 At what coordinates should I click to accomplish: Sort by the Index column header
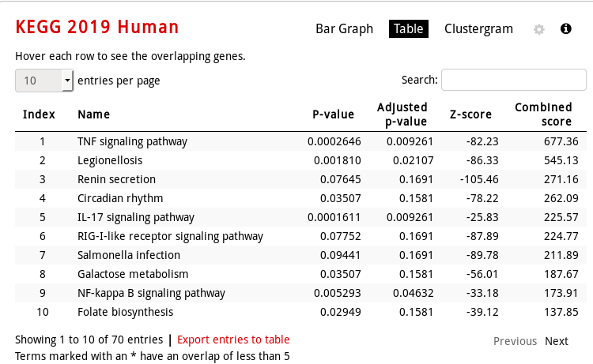[x=39, y=114]
